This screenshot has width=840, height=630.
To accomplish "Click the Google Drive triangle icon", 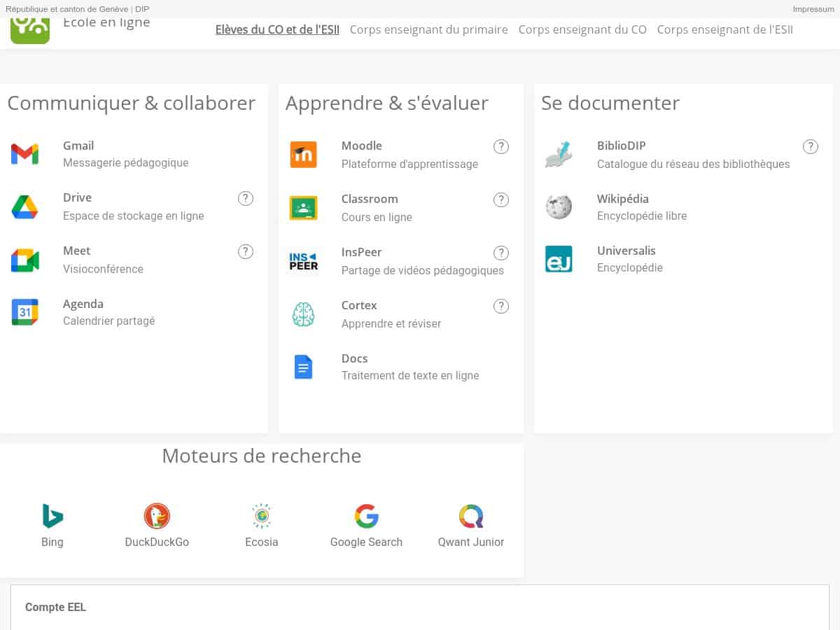I will pos(24,207).
